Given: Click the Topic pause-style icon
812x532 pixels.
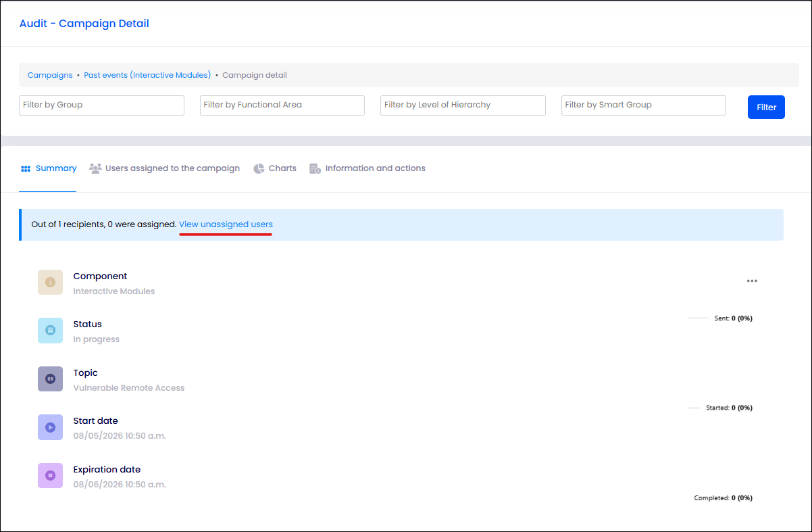Looking at the screenshot, I should (x=50, y=379).
